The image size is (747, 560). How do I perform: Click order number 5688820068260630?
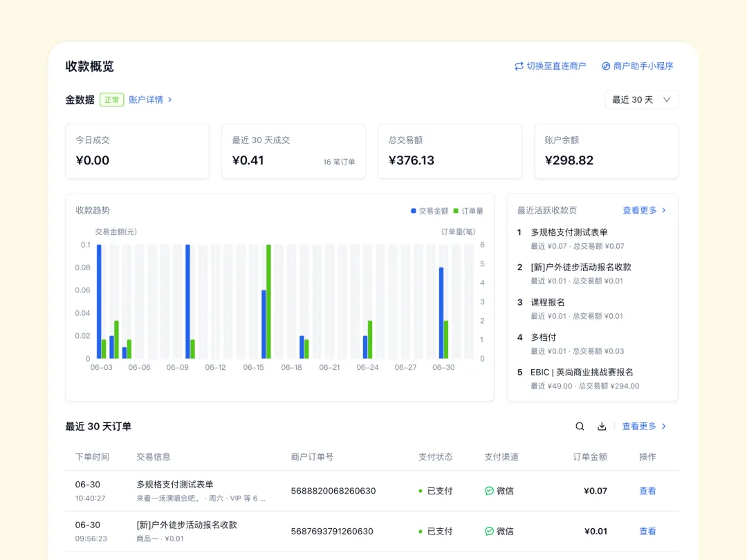pos(333,491)
